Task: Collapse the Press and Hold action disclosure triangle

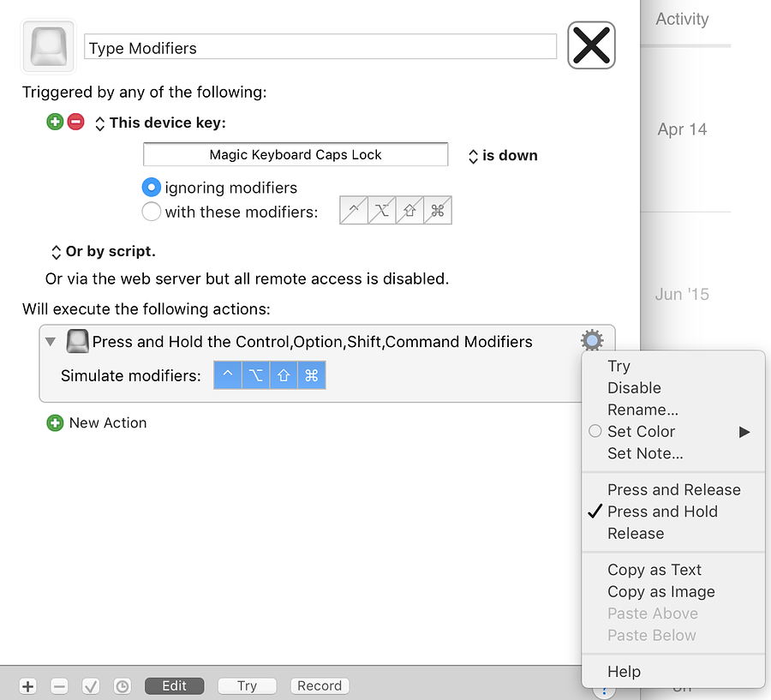Action: point(51,341)
